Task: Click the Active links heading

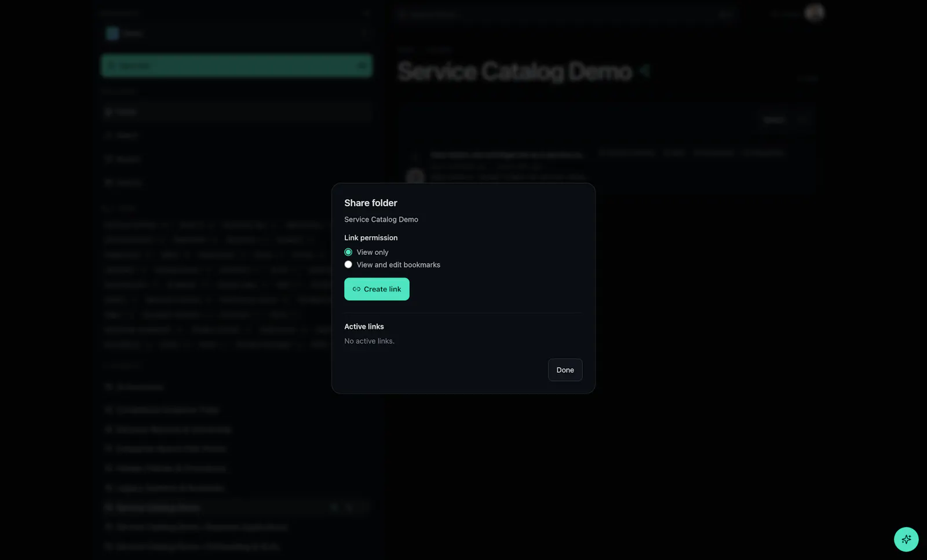Action: (x=364, y=327)
